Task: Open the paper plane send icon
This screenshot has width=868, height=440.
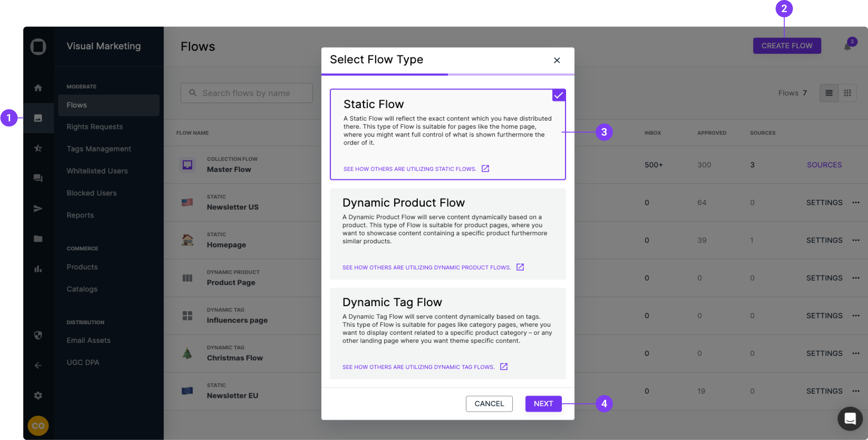Action: coord(38,208)
